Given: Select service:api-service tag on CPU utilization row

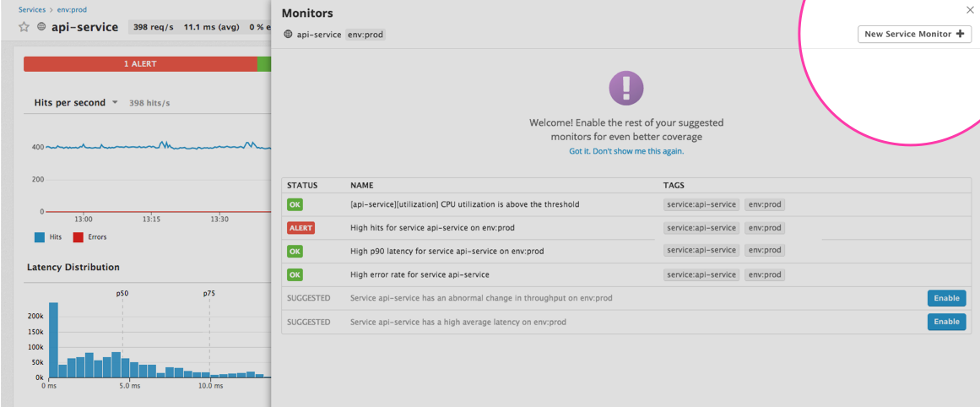Looking at the screenshot, I should [701, 204].
